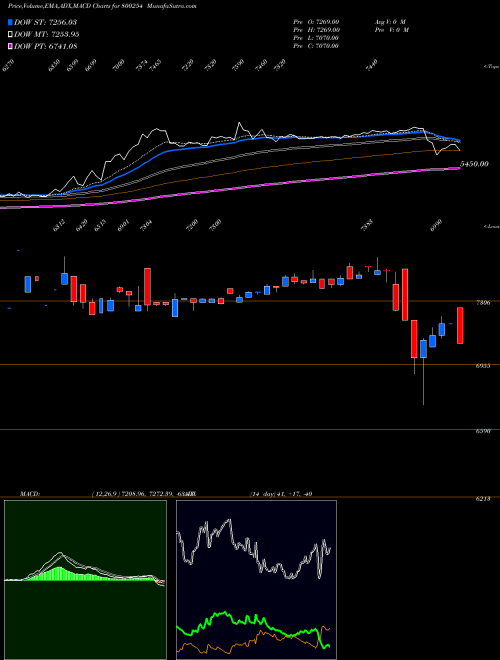500x660 pixels.
Task: Click the 'Avg V: 0 M' volume text
Action: pos(389,22)
